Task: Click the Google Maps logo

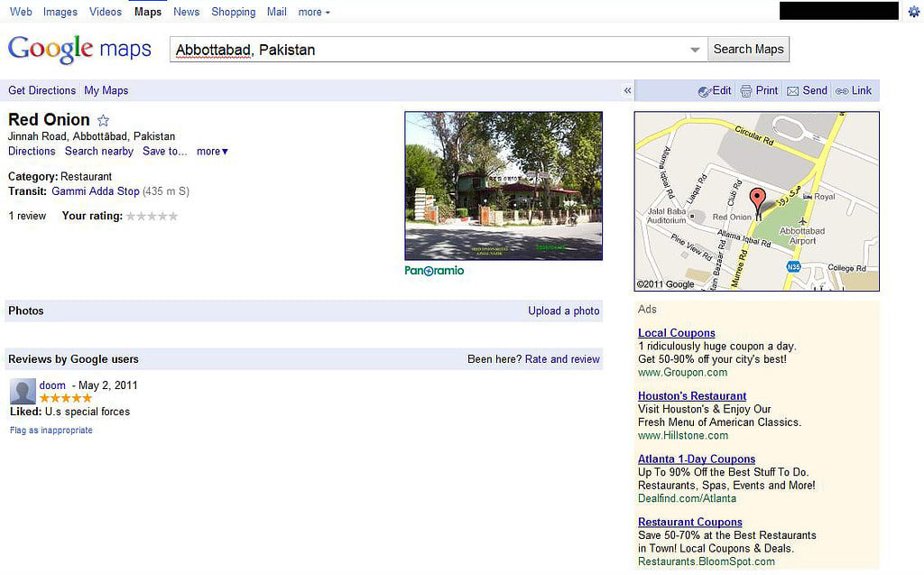Action: pos(79,49)
